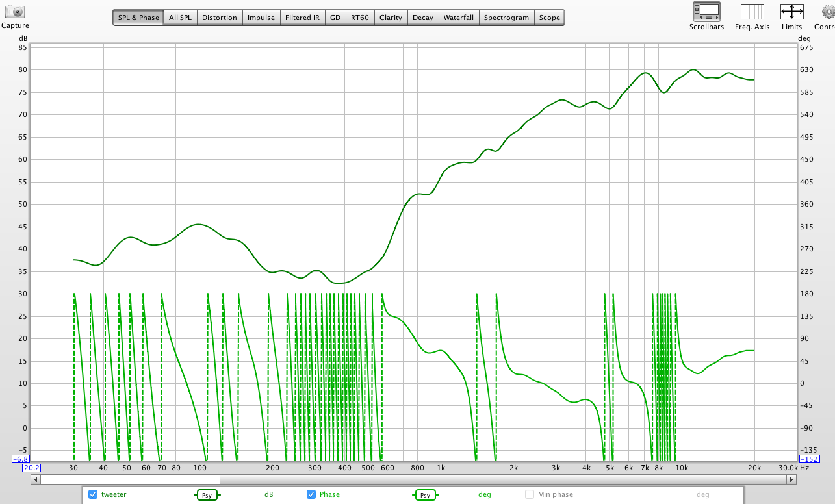Open the Impulse tab
The image size is (835, 504).
click(x=261, y=18)
